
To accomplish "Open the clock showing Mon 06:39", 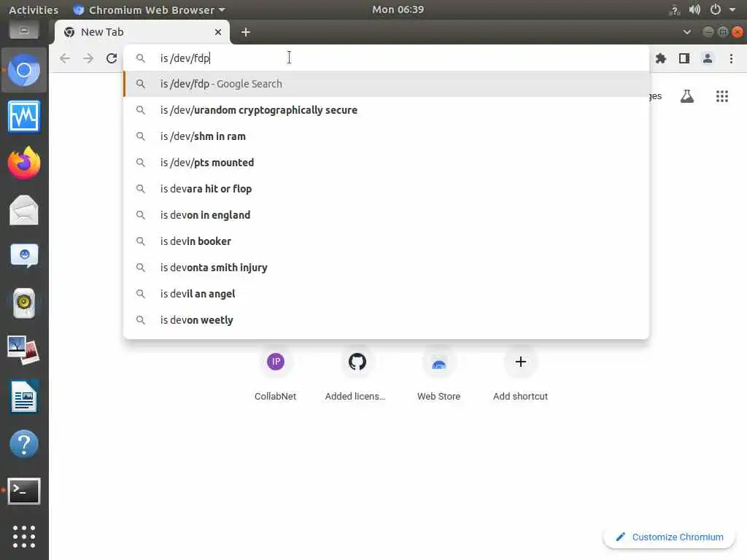I will tap(398, 9).
